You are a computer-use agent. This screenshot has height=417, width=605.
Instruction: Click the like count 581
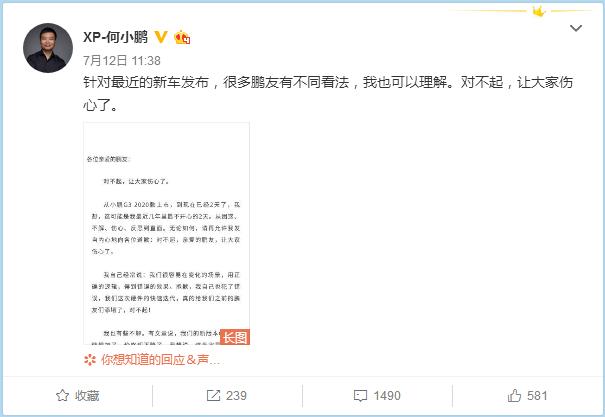[537, 396]
